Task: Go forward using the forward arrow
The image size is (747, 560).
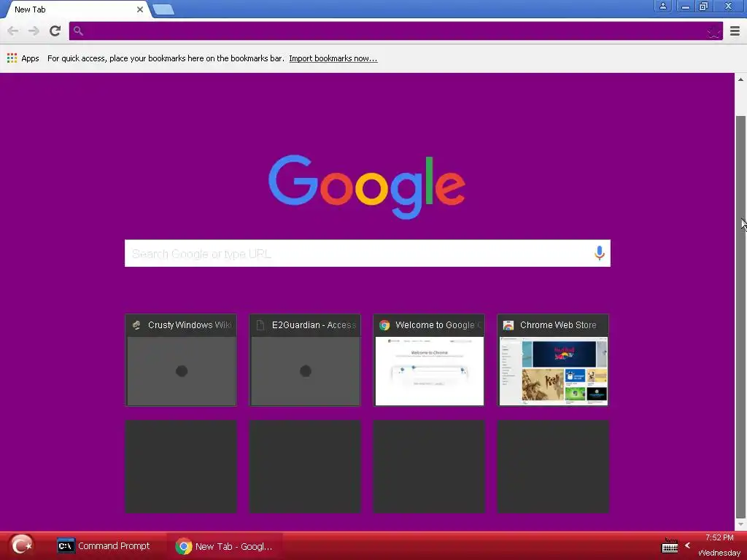Action: click(x=34, y=31)
